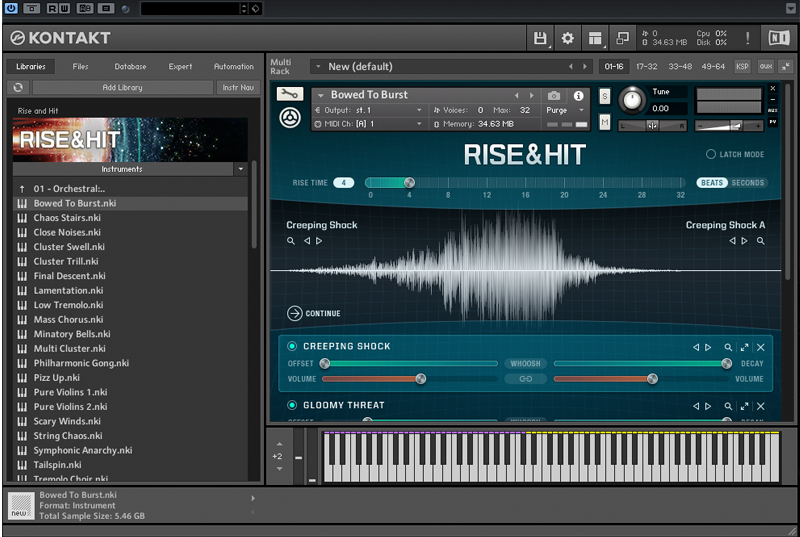Switch rise time unit to Seconds
800x537 pixels.
point(747,183)
